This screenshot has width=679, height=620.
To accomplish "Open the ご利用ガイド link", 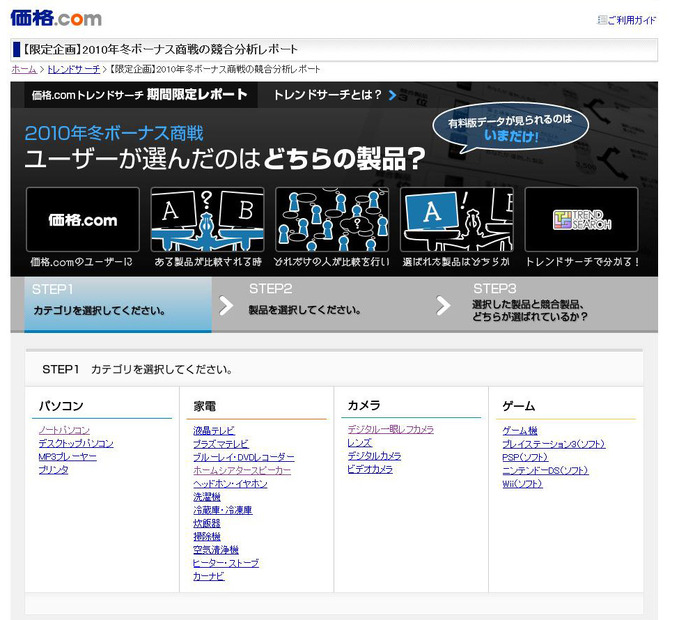I will point(627,20).
